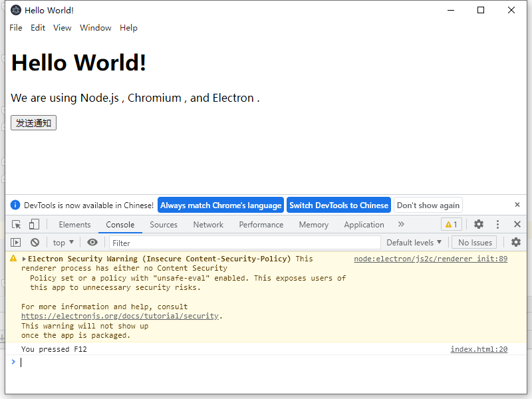Click the Electron app icon in title bar
The width and height of the screenshot is (532, 399).
15,10
